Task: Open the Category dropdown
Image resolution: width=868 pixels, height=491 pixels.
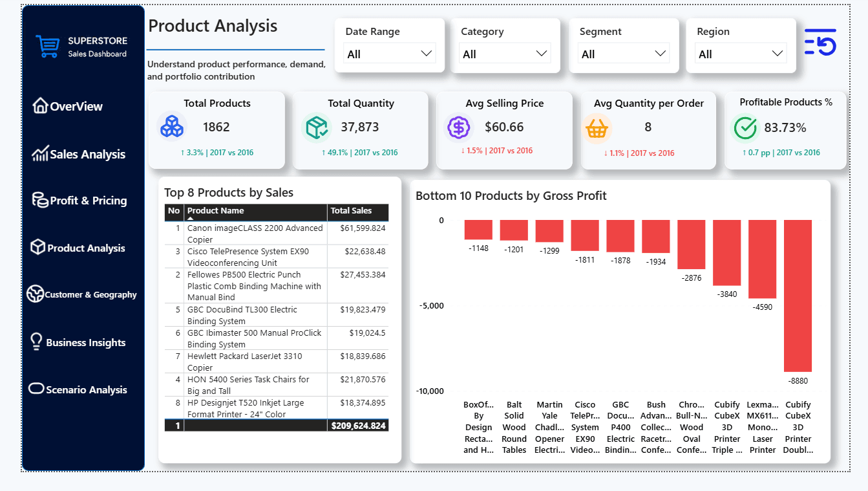Action: tap(505, 54)
